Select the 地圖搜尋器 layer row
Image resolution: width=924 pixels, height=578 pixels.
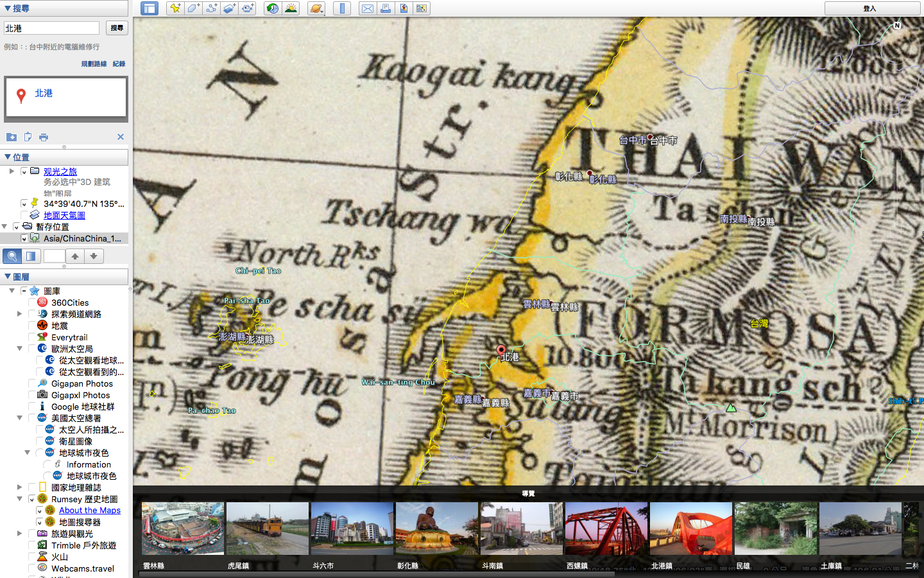[80, 522]
